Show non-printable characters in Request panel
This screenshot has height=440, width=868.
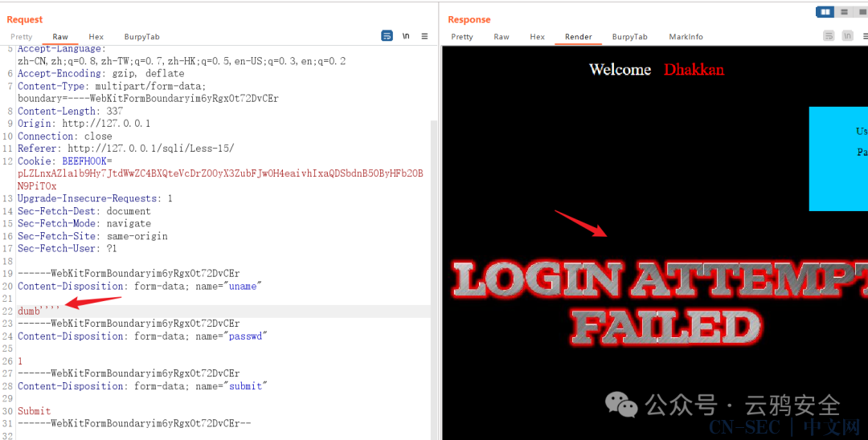click(406, 36)
